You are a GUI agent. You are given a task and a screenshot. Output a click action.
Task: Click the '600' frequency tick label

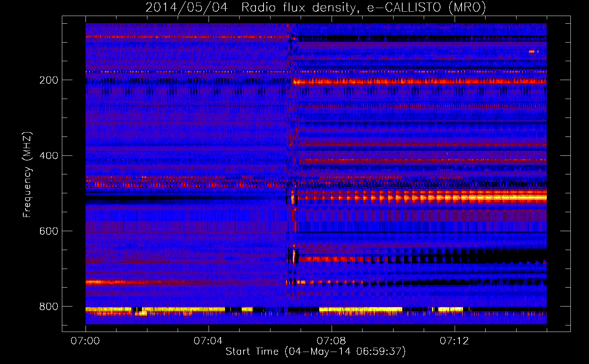[49, 232]
